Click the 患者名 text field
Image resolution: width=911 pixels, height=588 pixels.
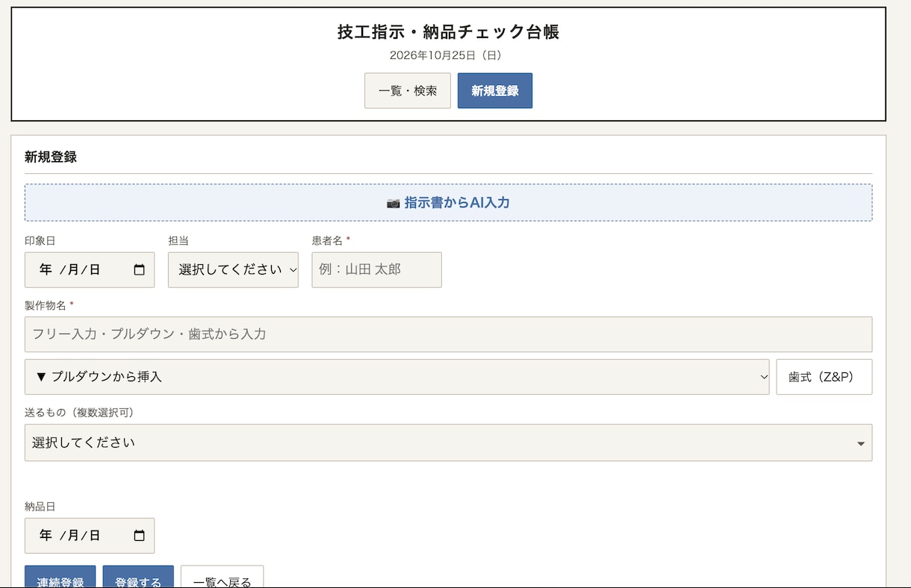(x=376, y=269)
